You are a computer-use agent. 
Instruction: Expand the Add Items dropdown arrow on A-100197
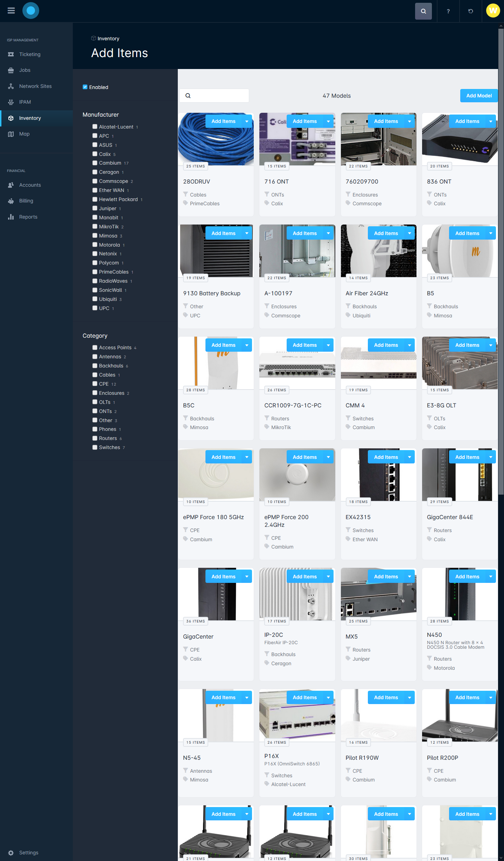point(328,233)
